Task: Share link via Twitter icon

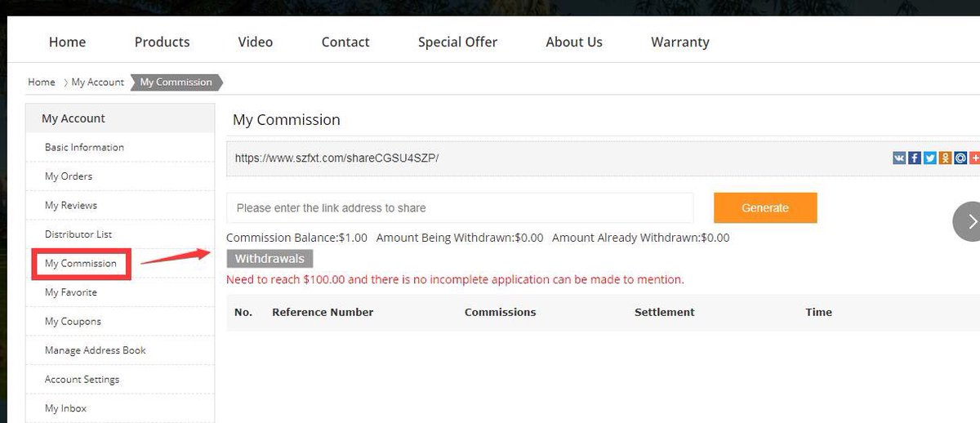Action: [x=929, y=158]
